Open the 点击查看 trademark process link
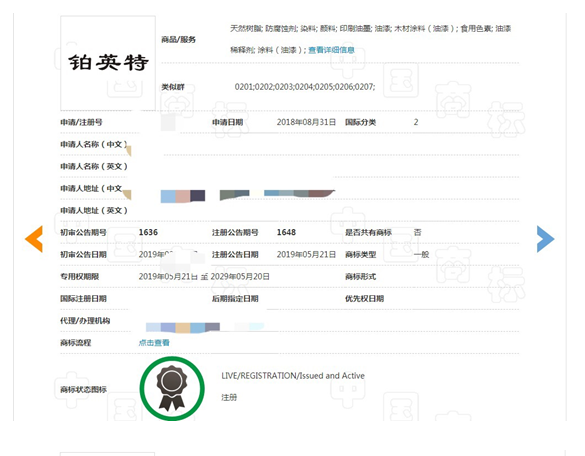 click(154, 343)
